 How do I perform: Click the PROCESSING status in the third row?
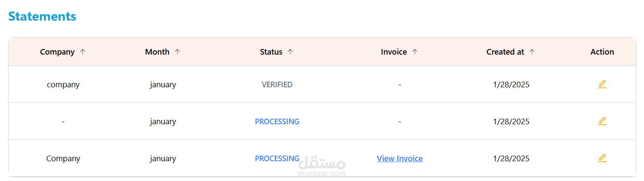tap(277, 159)
